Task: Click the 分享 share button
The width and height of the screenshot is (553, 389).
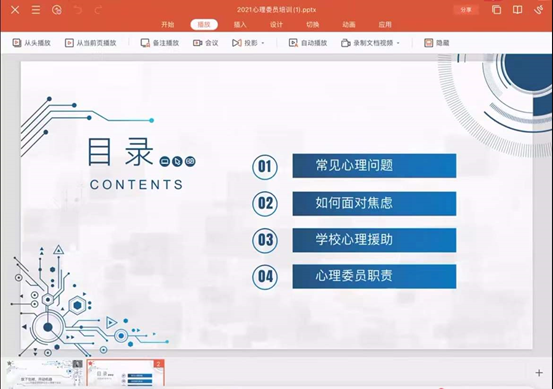Action: 466,10
